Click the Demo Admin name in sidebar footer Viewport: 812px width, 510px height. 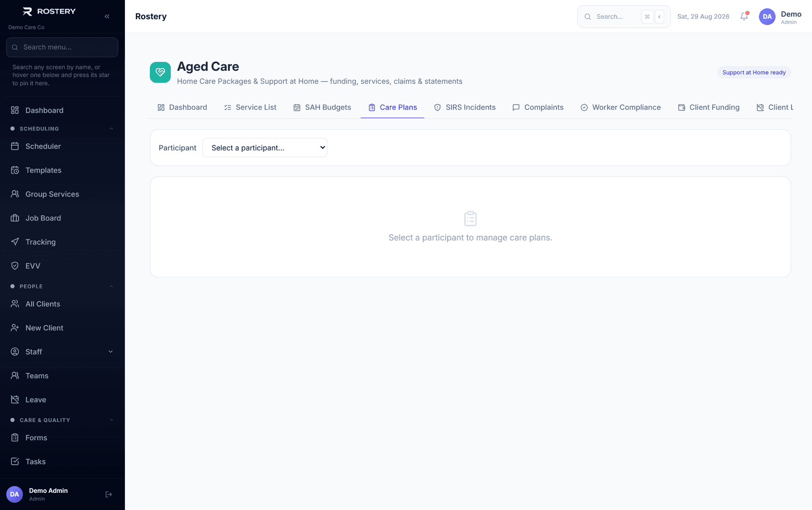coord(48,491)
